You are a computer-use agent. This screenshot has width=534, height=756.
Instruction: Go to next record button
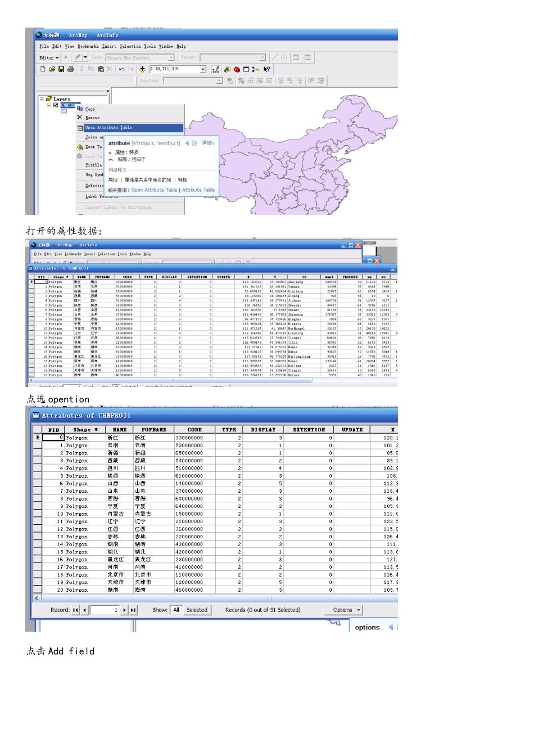[x=124, y=610]
